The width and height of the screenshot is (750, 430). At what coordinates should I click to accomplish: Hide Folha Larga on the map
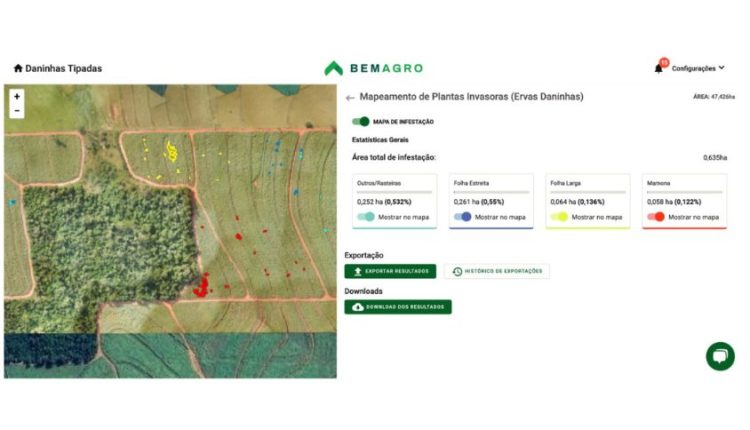(x=559, y=216)
